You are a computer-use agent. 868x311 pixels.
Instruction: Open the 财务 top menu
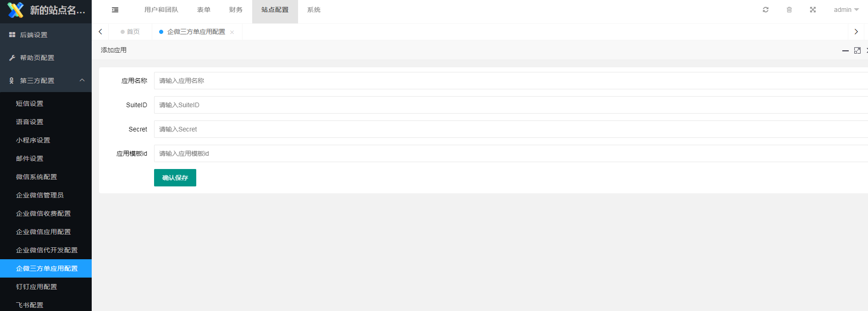236,10
